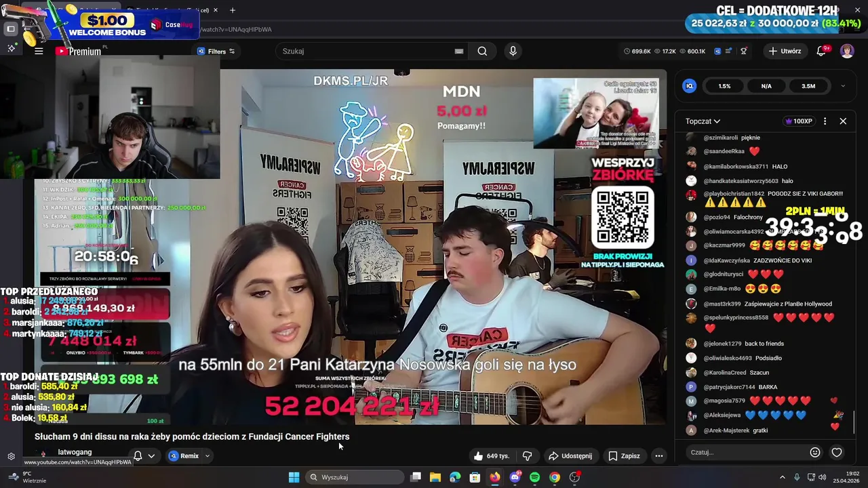Click the trophy icon in the top bar
The width and height of the screenshot is (868, 488).
point(744,51)
